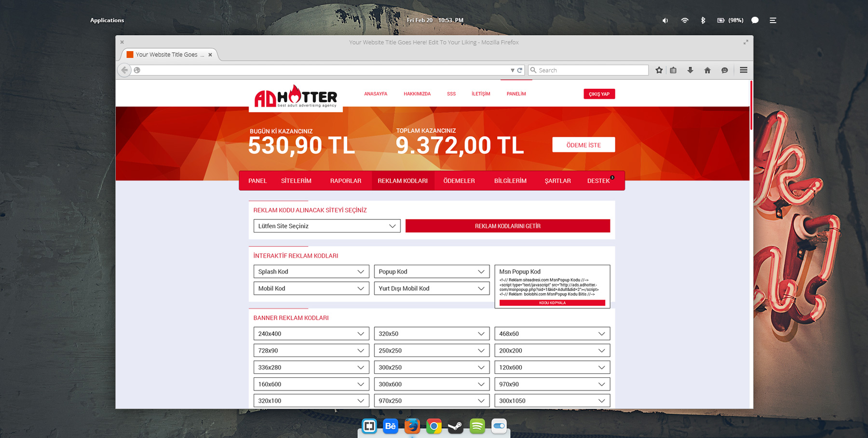This screenshot has width=868, height=438.
Task: Open Google Chrome from the dock
Action: [434, 426]
